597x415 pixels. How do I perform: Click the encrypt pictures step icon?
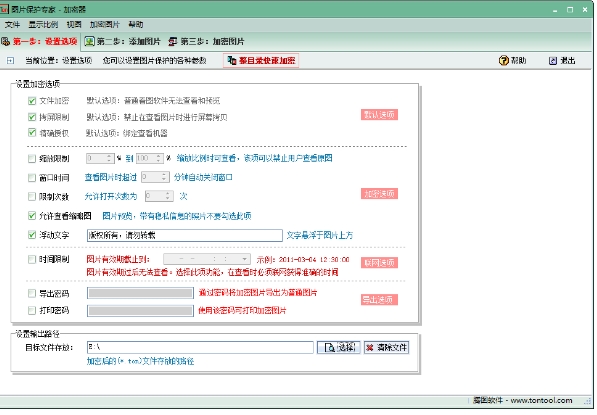pyautogui.click(x=173, y=41)
